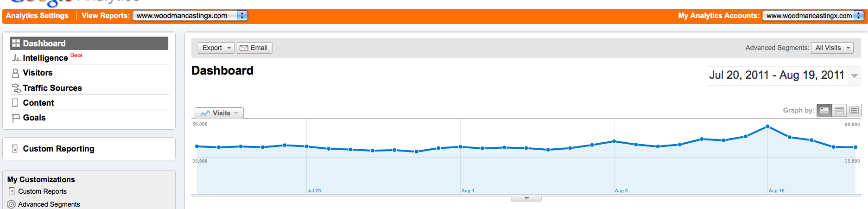
Task: Switch graph to the middle Graph by view
Action: pos(839,110)
